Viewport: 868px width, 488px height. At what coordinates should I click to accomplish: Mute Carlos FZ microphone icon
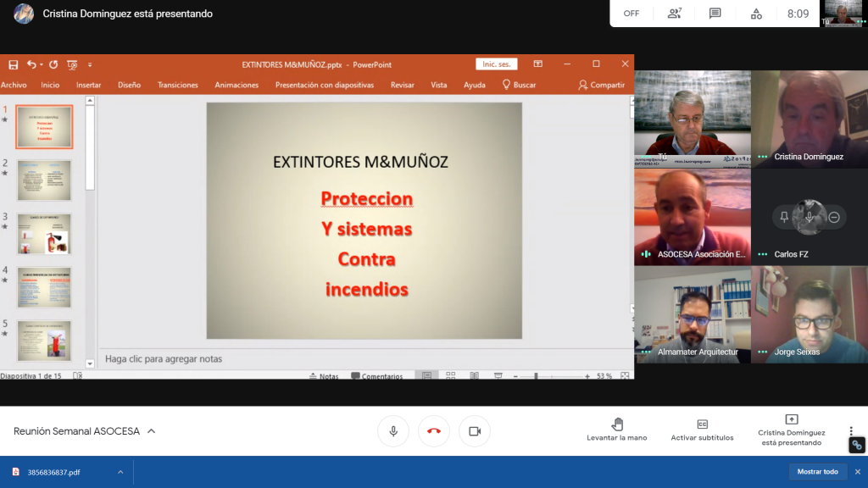810,218
